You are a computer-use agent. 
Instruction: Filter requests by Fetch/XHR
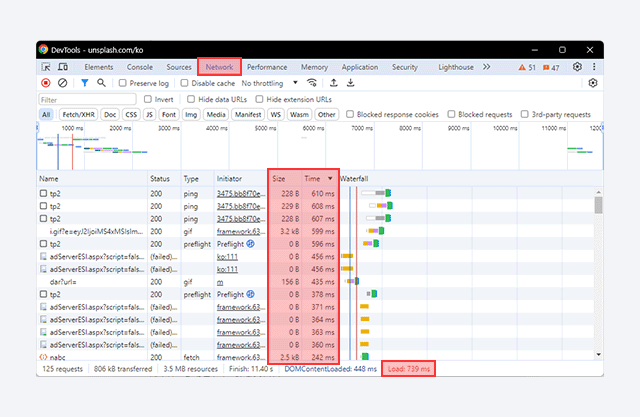(78, 114)
